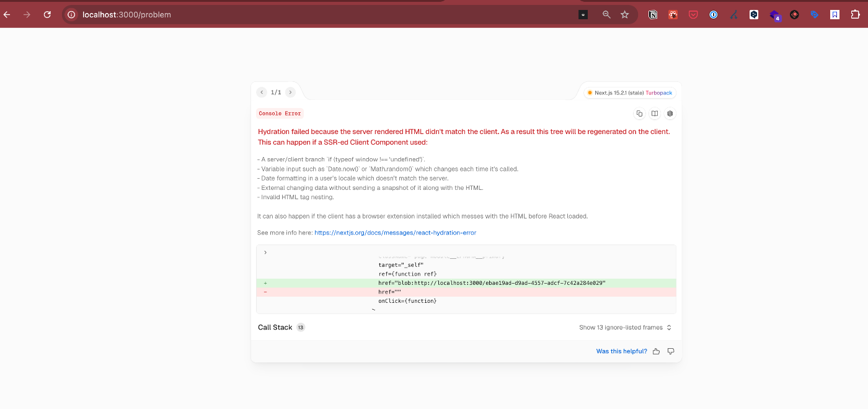
Task: Open the Pocket extension
Action: 693,14
